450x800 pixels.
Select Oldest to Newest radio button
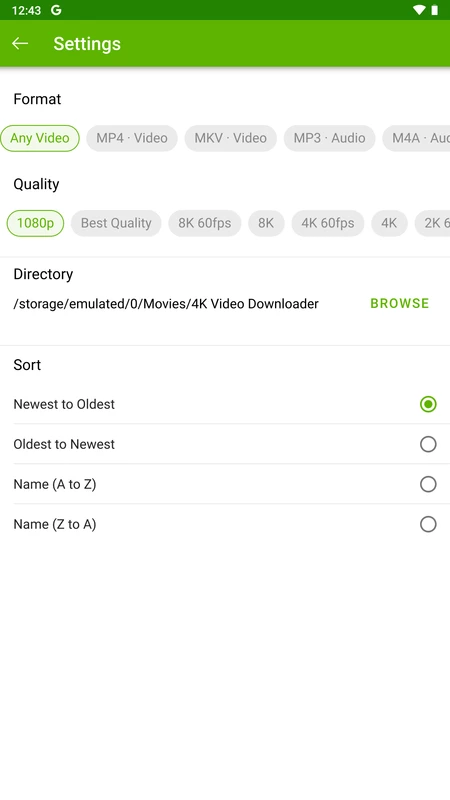[x=428, y=444]
